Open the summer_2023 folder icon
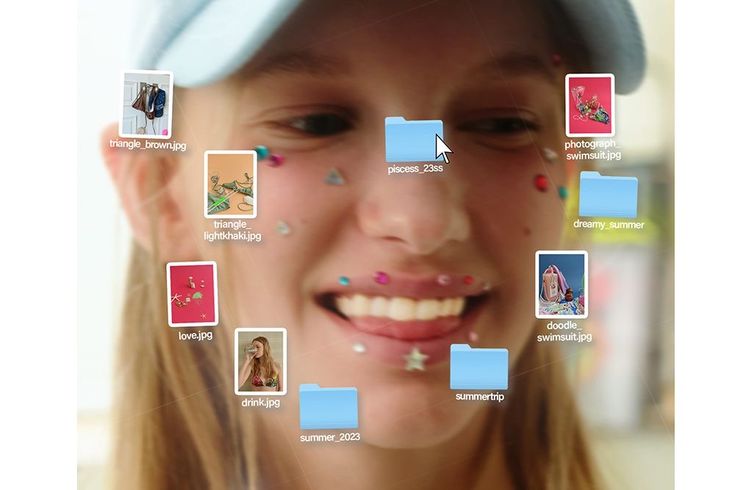Image resolution: width=735 pixels, height=490 pixels. [329, 407]
